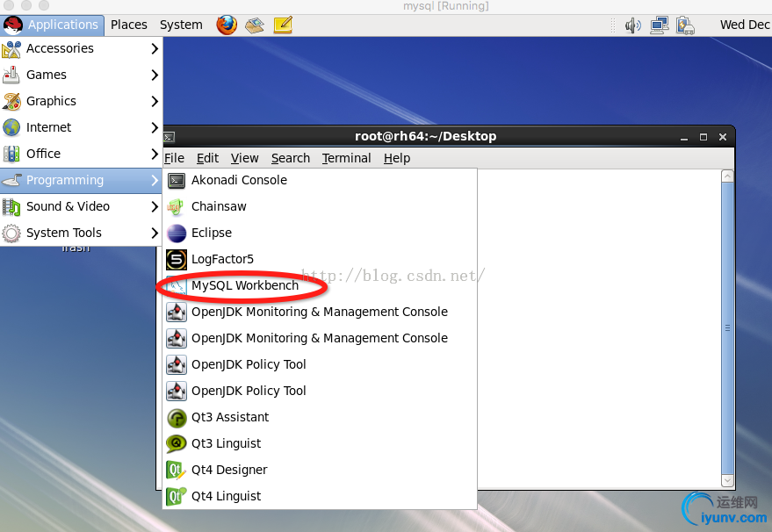Click the LogFactor5 icon
This screenshot has width=772, height=532.
[x=177, y=260]
